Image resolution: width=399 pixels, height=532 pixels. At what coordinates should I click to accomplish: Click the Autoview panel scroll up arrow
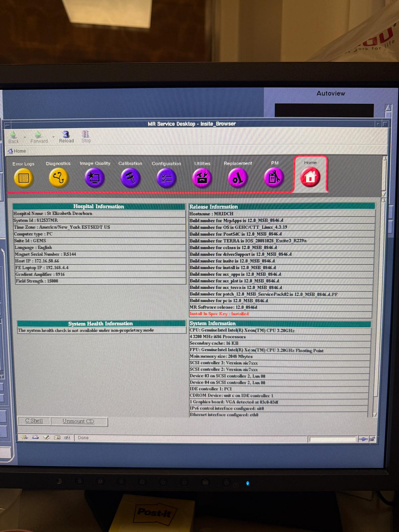pos(388,108)
